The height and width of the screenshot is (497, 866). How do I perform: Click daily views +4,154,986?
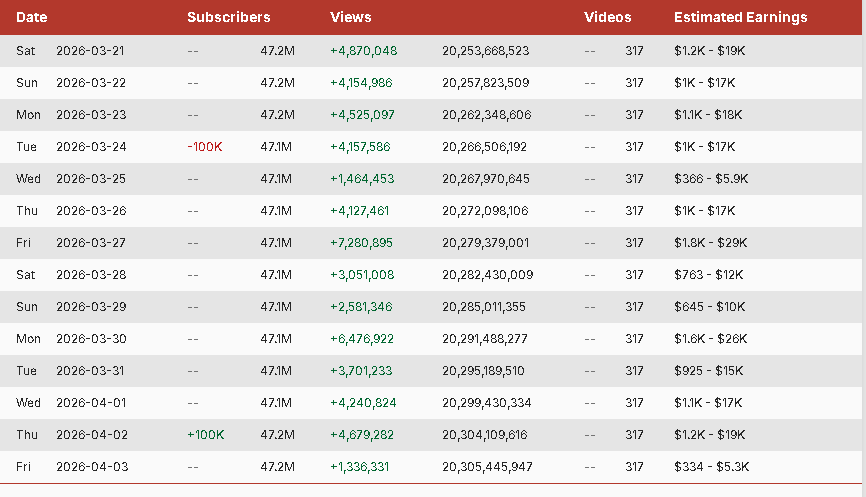click(x=361, y=83)
